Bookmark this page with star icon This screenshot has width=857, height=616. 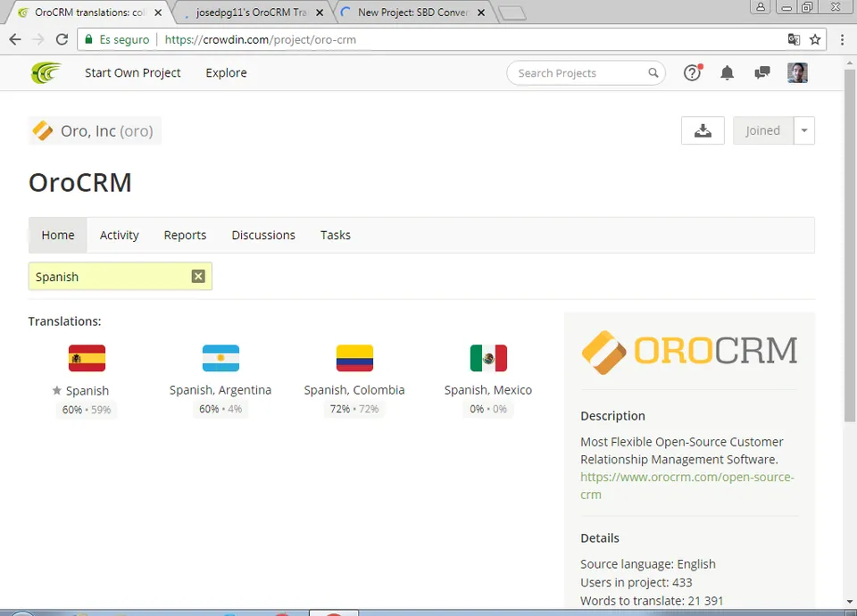[x=815, y=39]
